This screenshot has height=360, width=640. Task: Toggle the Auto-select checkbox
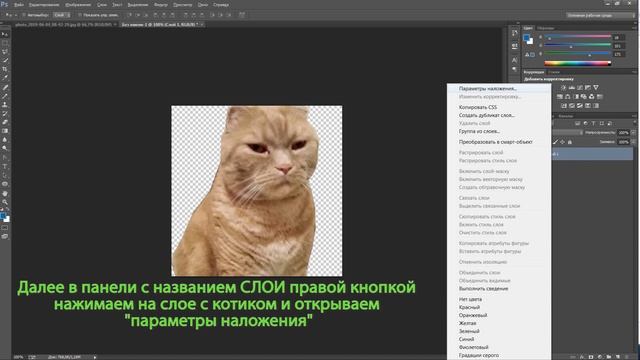(24, 15)
